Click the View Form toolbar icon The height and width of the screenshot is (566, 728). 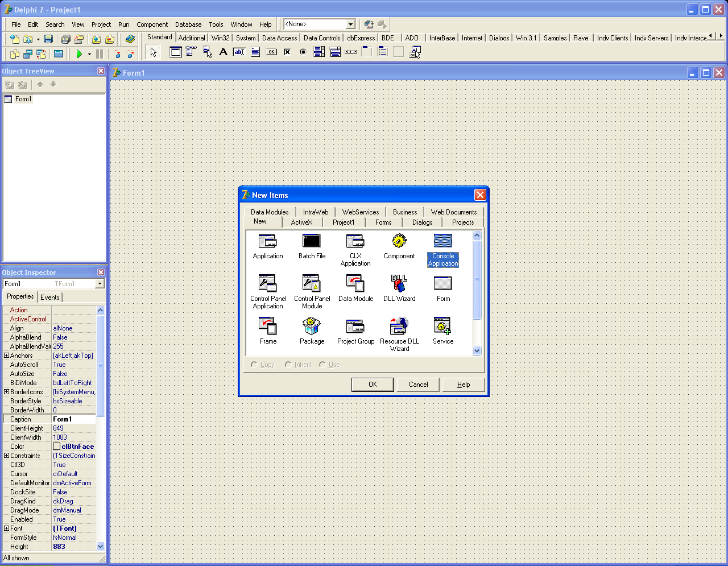click(28, 54)
